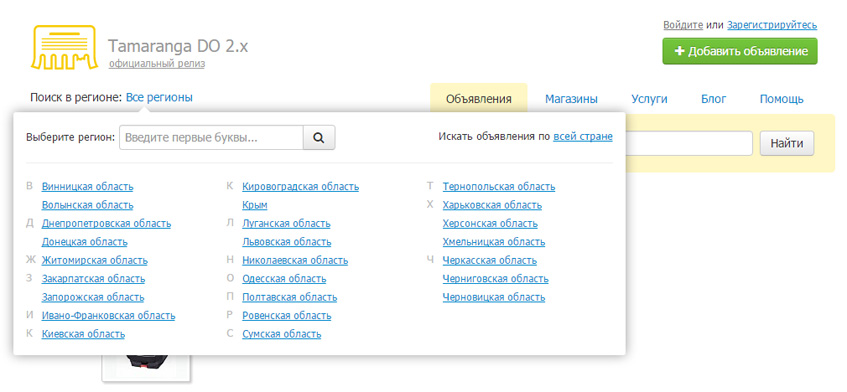Switch to the Объявления tab
847x392 pixels.
[x=479, y=99]
